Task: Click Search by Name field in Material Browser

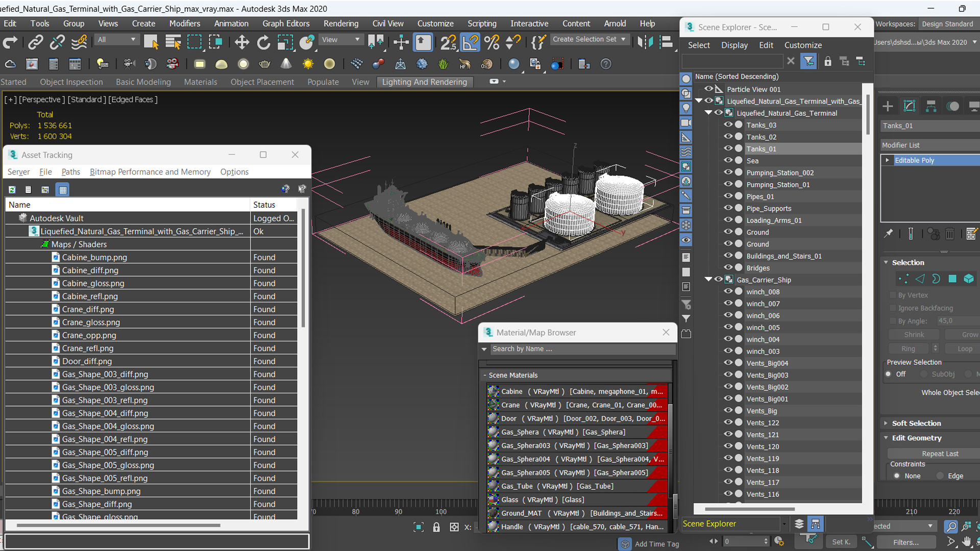Action: tap(582, 349)
